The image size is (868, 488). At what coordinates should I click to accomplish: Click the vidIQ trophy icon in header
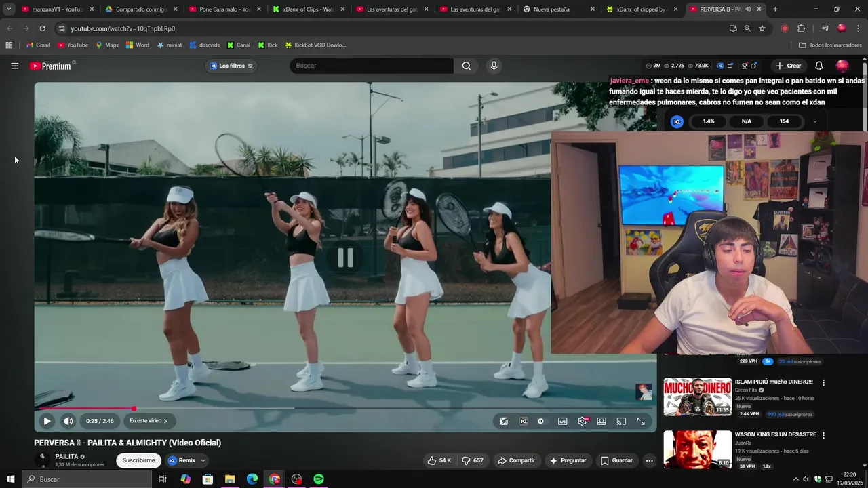745,66
